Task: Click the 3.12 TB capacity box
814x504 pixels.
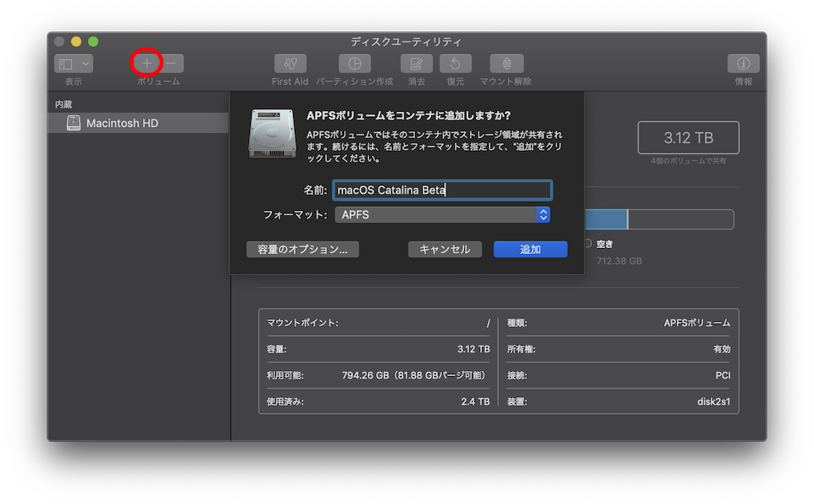Action: [x=689, y=137]
